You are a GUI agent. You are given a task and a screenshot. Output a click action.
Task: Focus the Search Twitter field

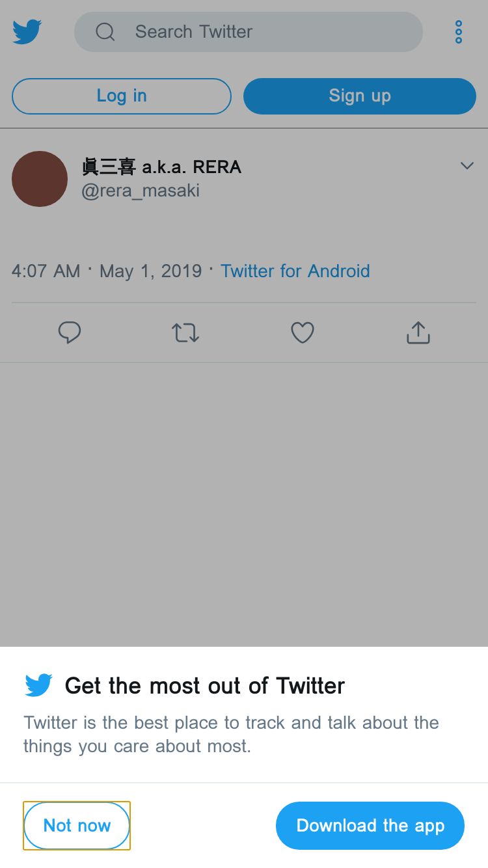[x=260, y=31]
